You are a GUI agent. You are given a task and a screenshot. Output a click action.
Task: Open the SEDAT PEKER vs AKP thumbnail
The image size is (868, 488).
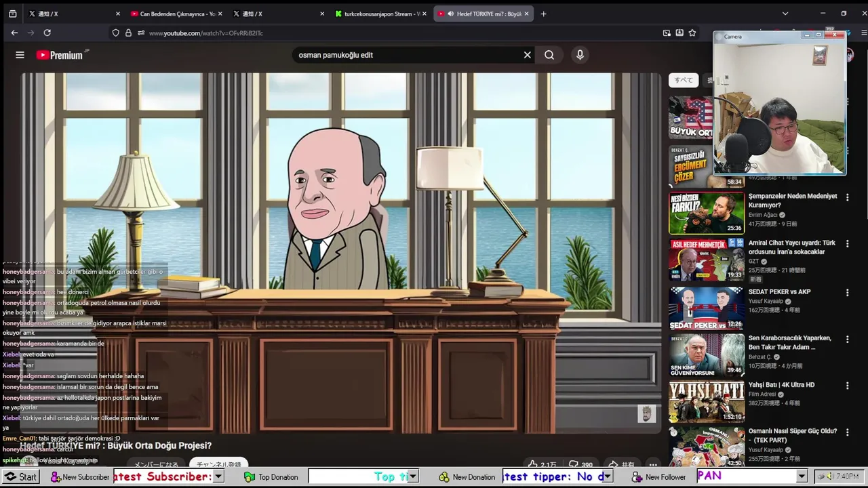click(x=707, y=308)
